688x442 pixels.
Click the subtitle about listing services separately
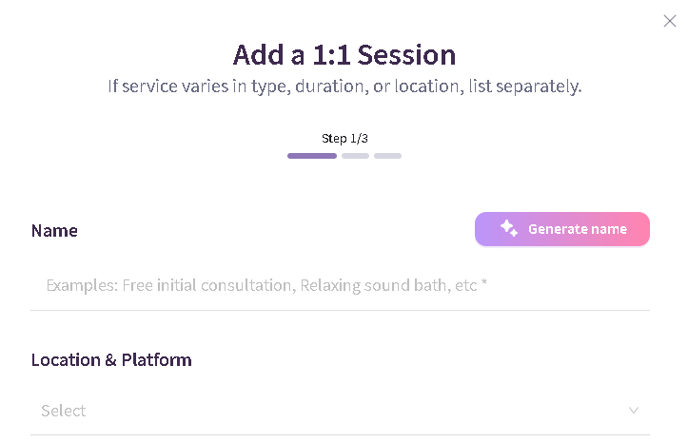point(344,86)
